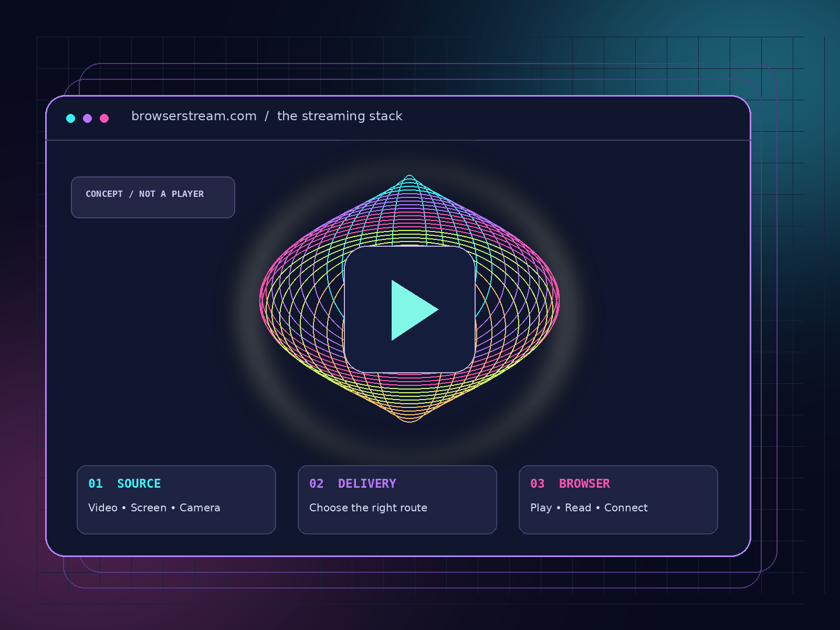Click the browserstream.com address text

(194, 116)
